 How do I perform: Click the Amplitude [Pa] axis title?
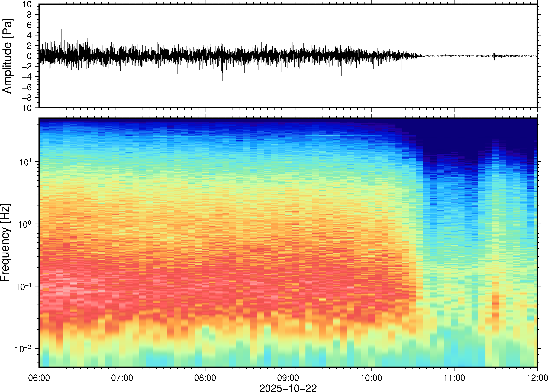(7, 56)
